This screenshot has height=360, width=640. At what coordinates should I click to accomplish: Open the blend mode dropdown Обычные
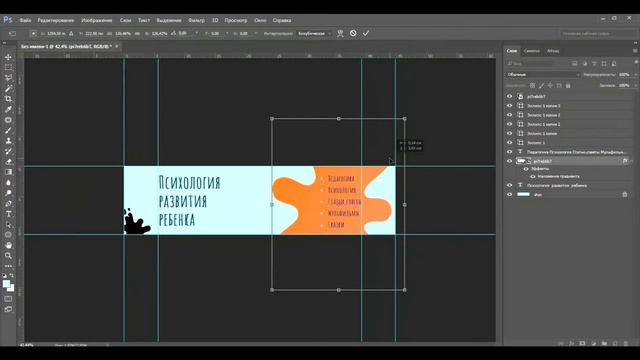pos(543,75)
